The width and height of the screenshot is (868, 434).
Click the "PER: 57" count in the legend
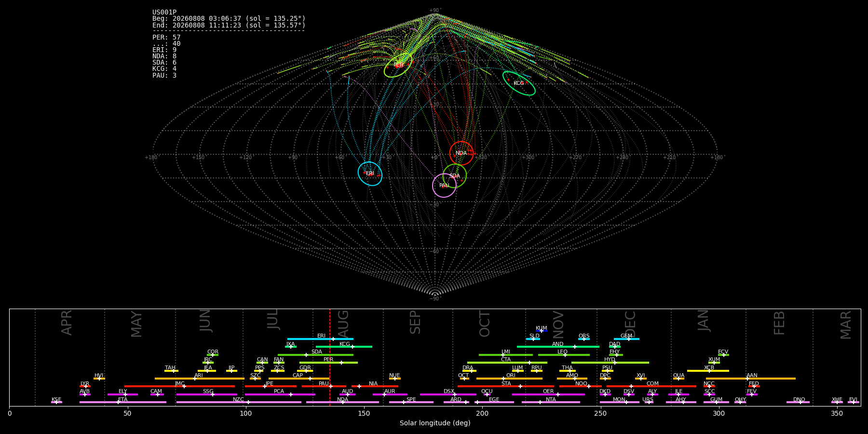(166, 38)
